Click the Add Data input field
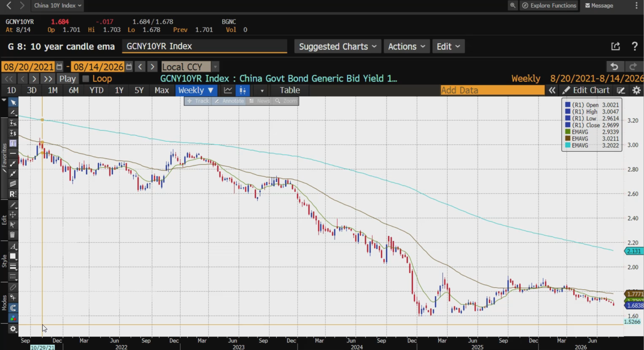The width and height of the screenshot is (644, 350). coord(492,90)
